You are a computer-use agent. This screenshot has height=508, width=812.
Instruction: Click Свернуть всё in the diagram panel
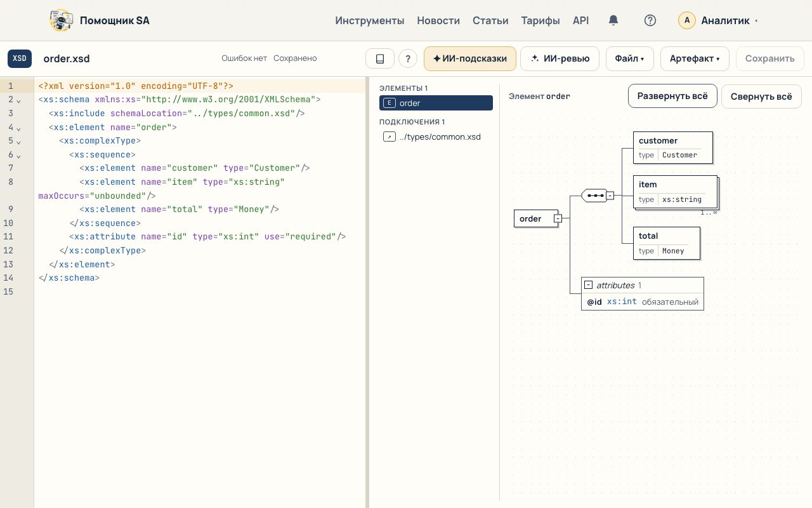[x=761, y=97]
